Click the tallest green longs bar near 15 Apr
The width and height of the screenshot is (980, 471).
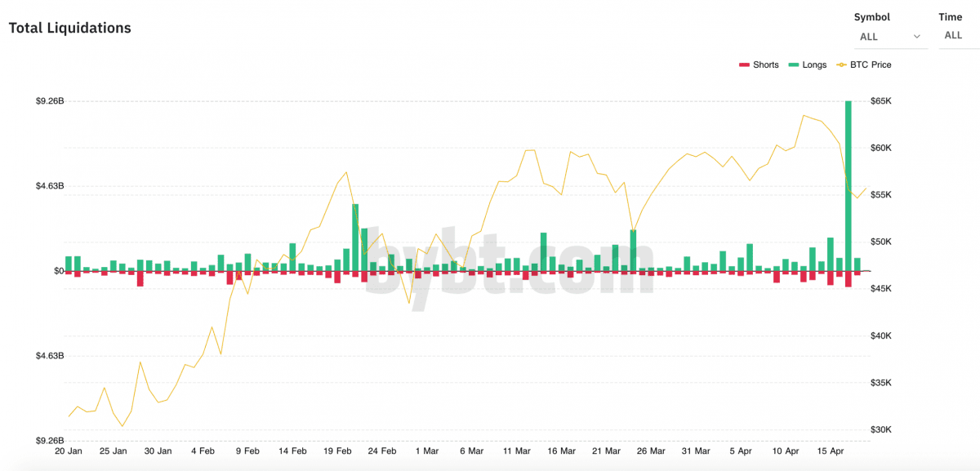pos(849,185)
